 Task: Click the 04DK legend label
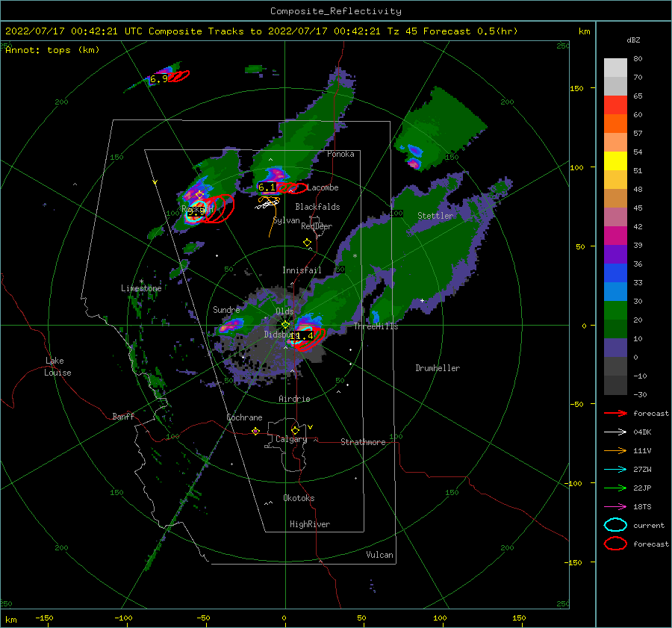(642, 432)
